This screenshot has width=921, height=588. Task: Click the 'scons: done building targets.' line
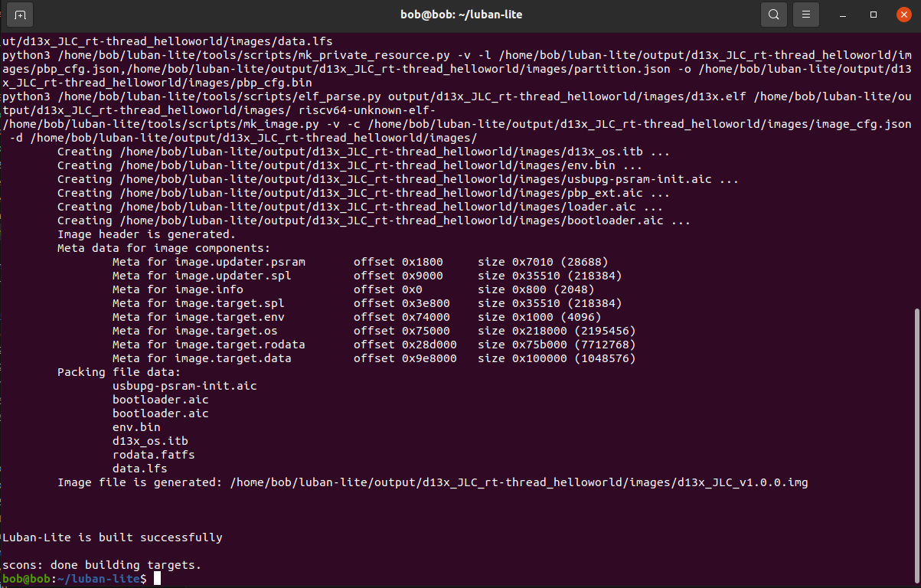click(102, 565)
